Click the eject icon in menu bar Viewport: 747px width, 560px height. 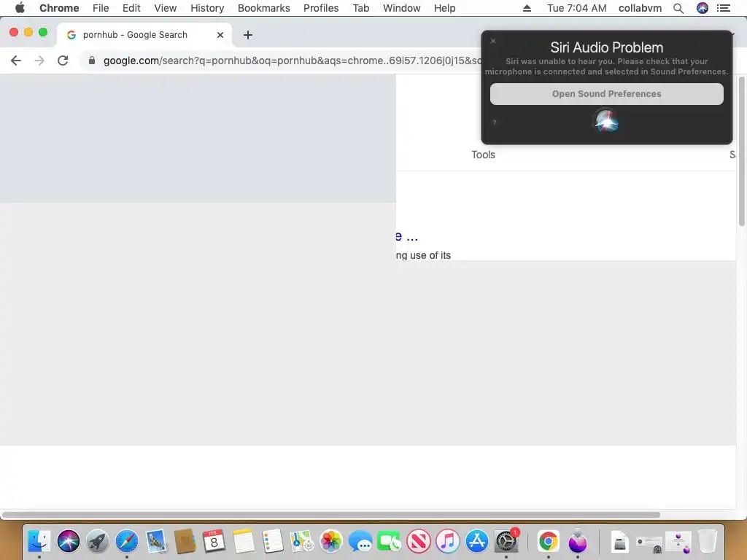click(x=527, y=8)
